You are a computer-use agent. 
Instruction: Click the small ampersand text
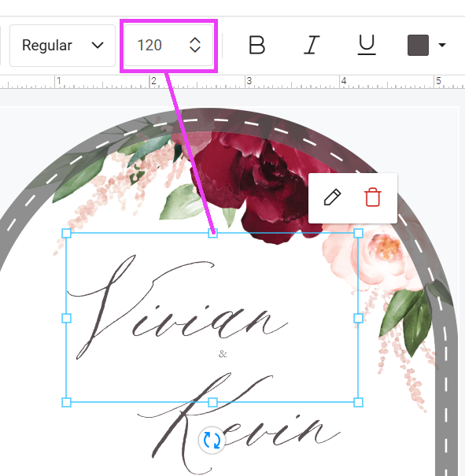(x=223, y=354)
